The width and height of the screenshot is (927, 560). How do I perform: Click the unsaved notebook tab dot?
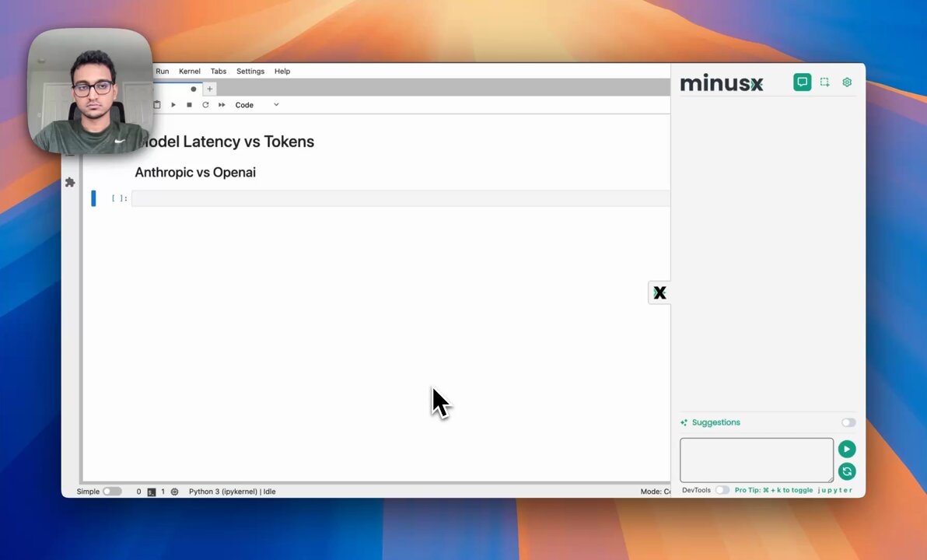194,89
